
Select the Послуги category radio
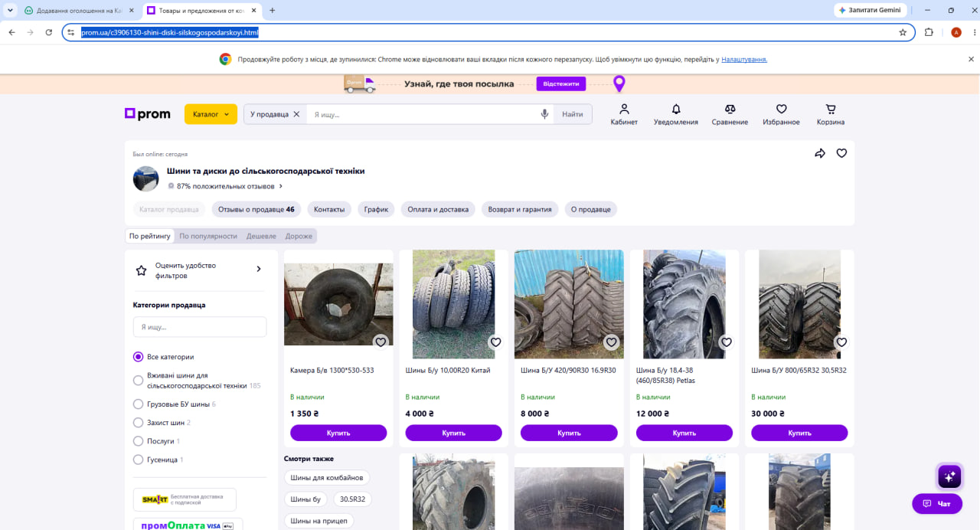click(x=139, y=441)
